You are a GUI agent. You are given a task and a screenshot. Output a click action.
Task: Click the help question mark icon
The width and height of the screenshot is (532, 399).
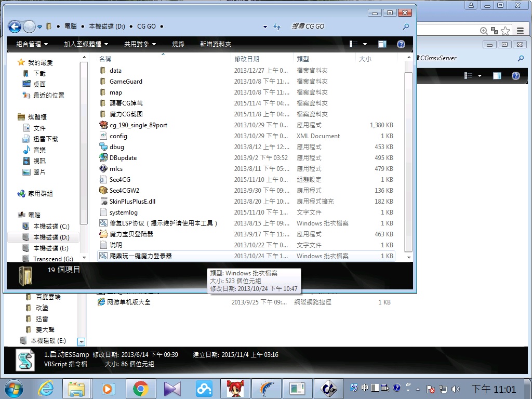point(401,44)
